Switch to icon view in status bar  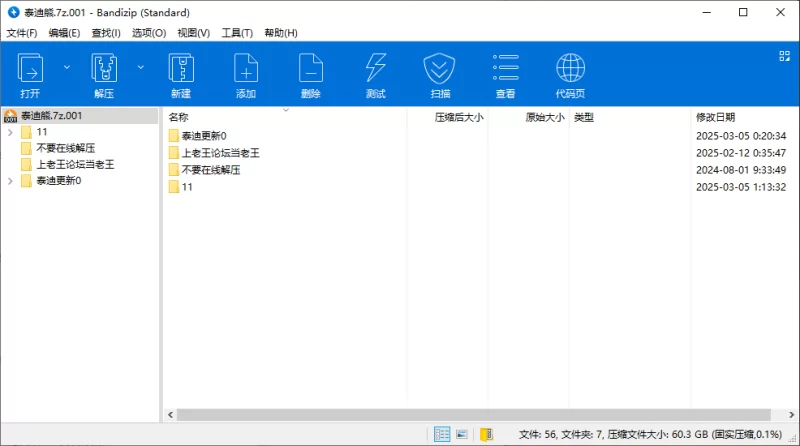click(x=462, y=434)
